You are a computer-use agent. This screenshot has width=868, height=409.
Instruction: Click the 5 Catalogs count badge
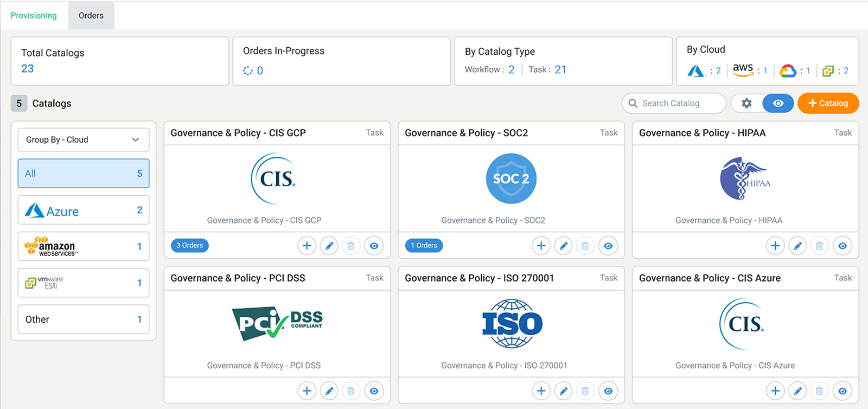[19, 103]
